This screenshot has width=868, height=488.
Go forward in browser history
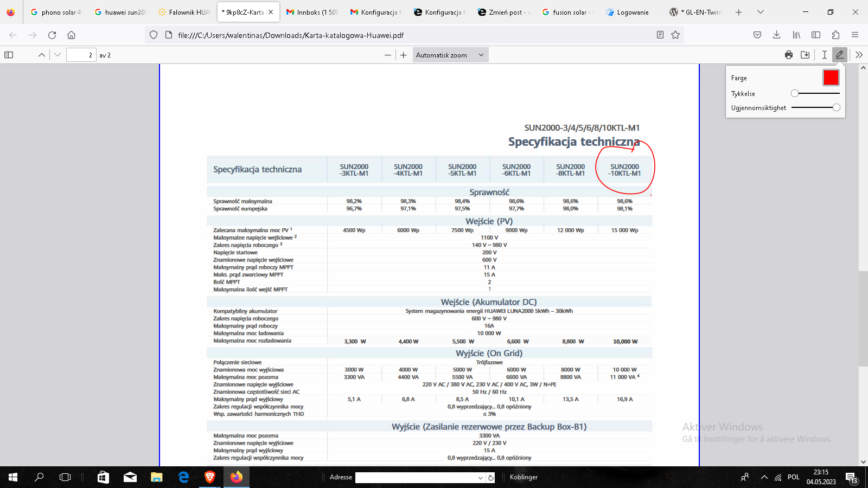[33, 35]
